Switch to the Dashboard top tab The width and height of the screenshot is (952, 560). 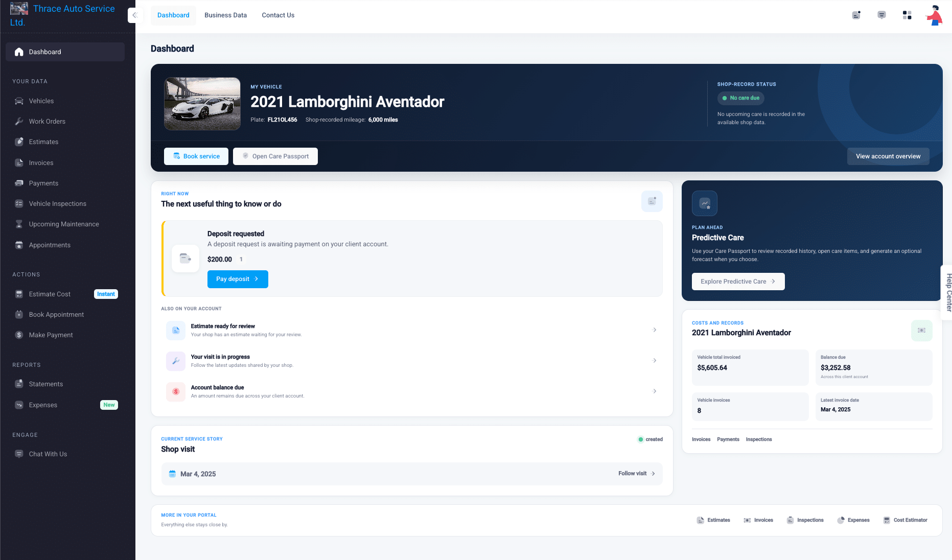tap(173, 15)
